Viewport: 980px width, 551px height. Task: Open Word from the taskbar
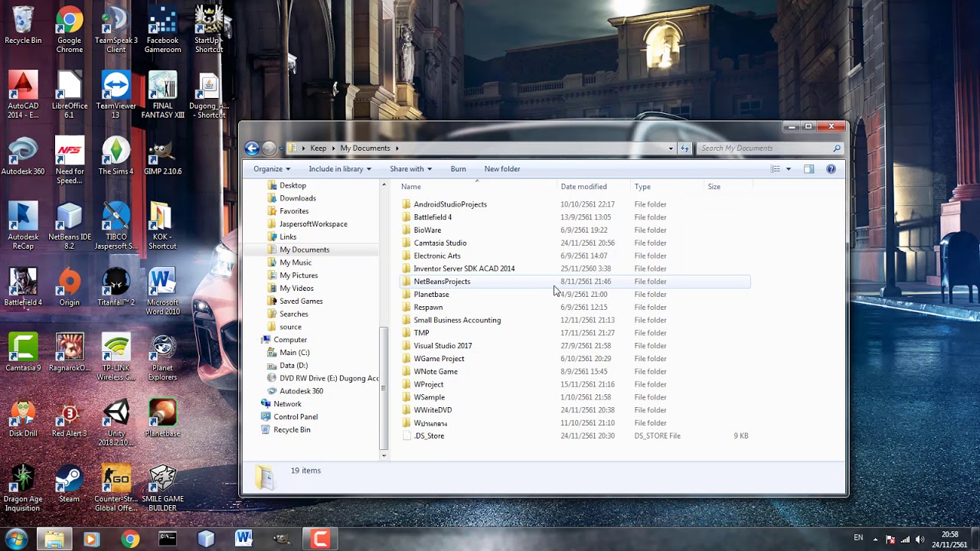[x=244, y=539]
